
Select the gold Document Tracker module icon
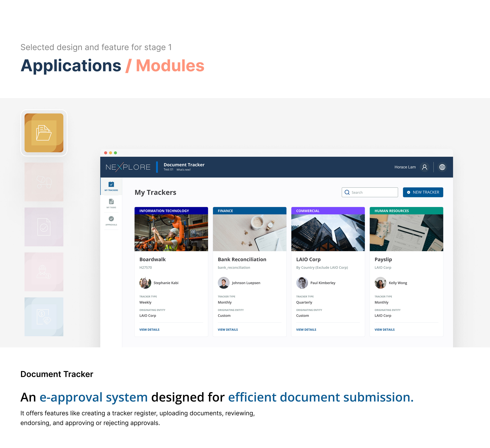coord(44,133)
